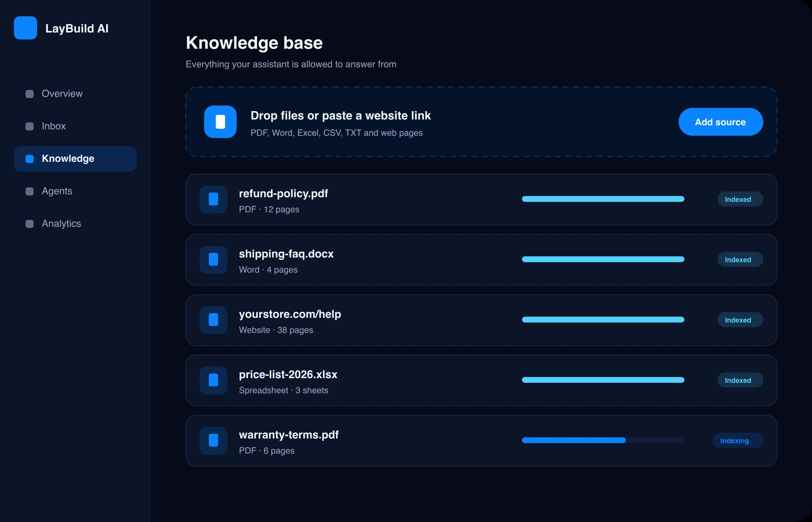Screen dimensions: 812x522
Task: Open the price-list-2026.xlsx file name
Action: coord(288,375)
